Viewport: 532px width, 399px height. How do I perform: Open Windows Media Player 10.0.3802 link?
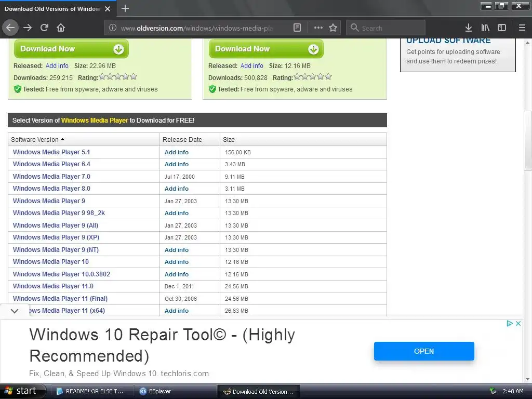[61, 274]
